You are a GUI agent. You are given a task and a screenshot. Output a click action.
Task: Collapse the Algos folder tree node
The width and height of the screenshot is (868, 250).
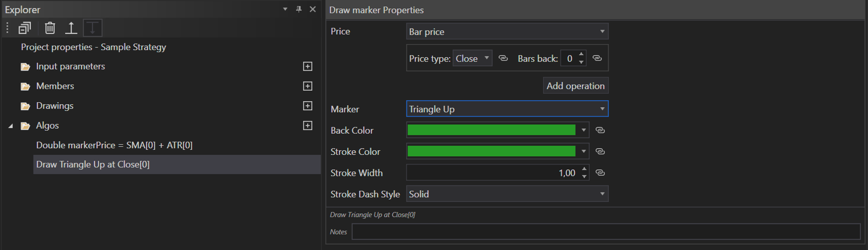click(10, 126)
